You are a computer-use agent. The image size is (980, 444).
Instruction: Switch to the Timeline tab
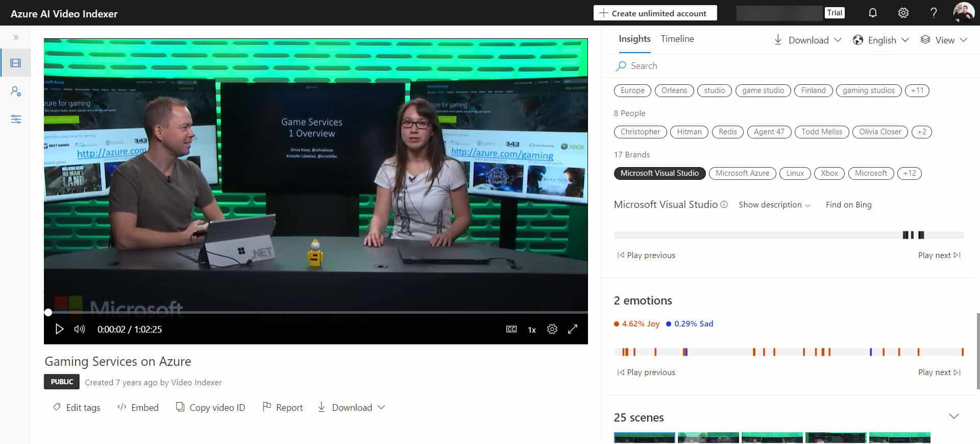pos(677,39)
